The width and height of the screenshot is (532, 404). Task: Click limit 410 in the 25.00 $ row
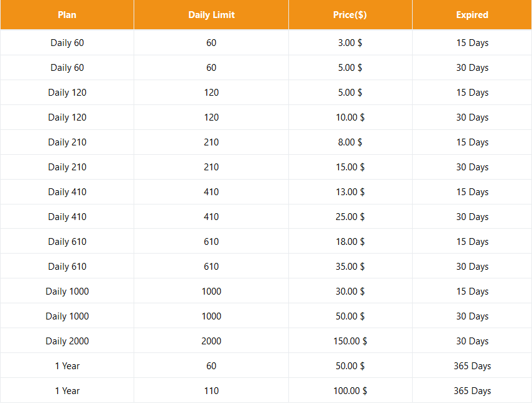click(x=211, y=217)
